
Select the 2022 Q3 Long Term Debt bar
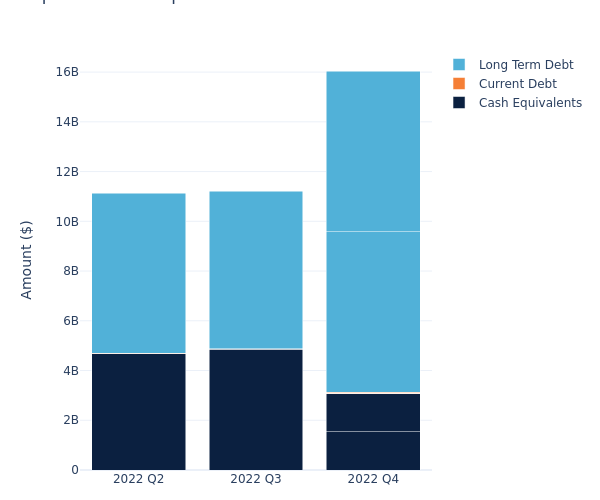pyautogui.click(x=256, y=270)
